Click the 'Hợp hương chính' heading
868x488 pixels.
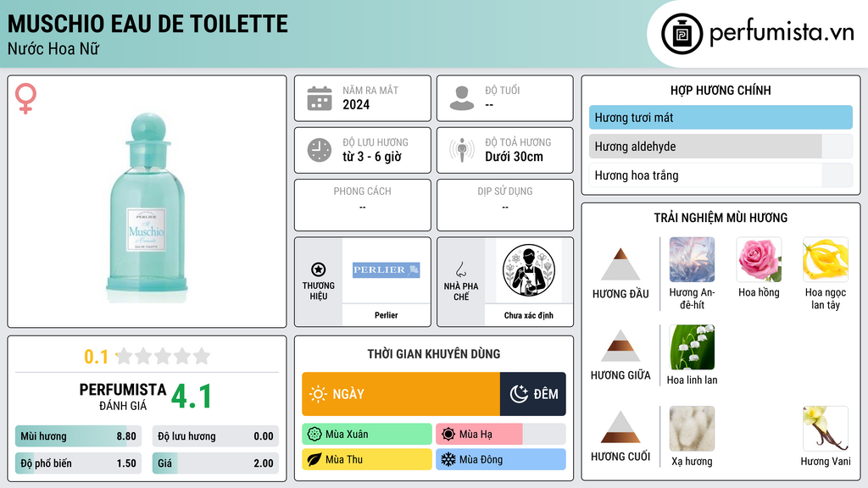[721, 90]
